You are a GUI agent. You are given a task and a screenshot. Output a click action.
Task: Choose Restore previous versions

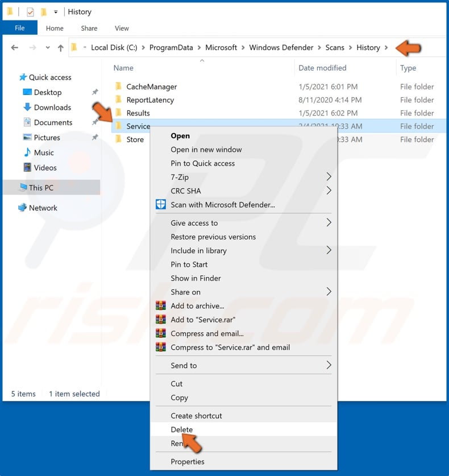(x=213, y=237)
